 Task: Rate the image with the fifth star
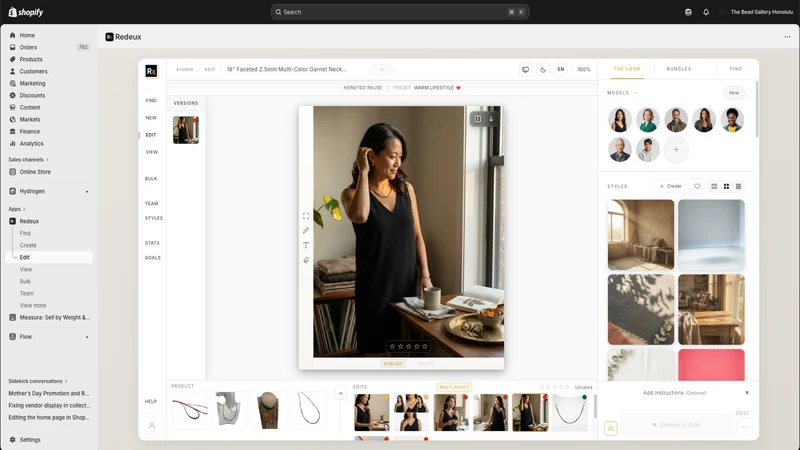pyautogui.click(x=425, y=346)
